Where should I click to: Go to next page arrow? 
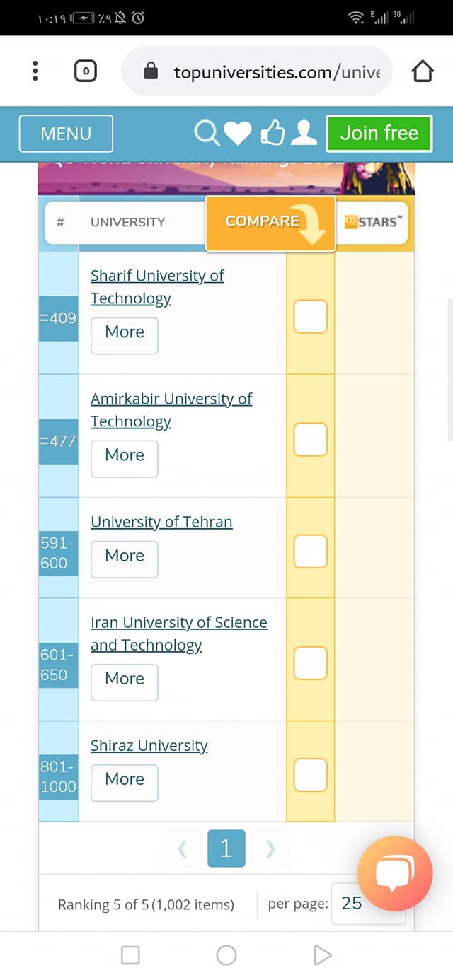270,848
